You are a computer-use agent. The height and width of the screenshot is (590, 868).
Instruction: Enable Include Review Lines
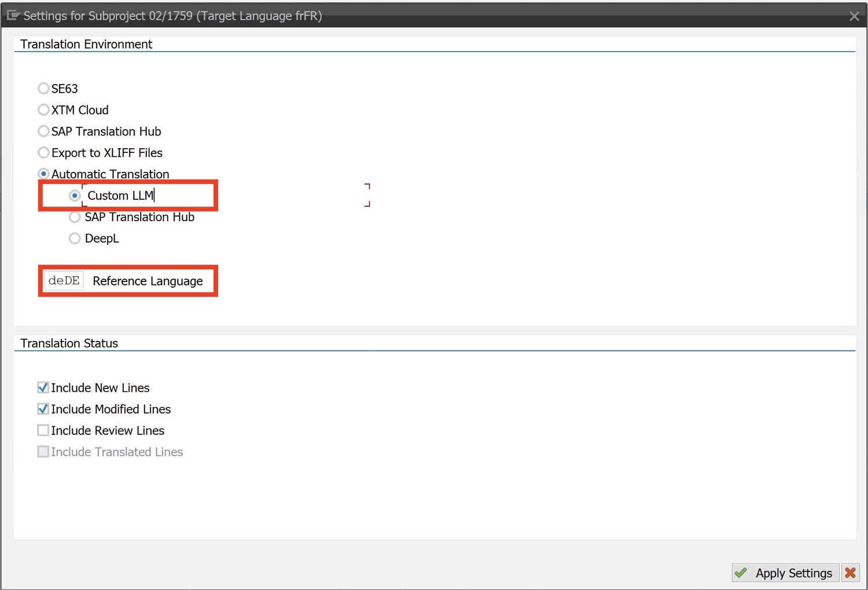tap(43, 430)
